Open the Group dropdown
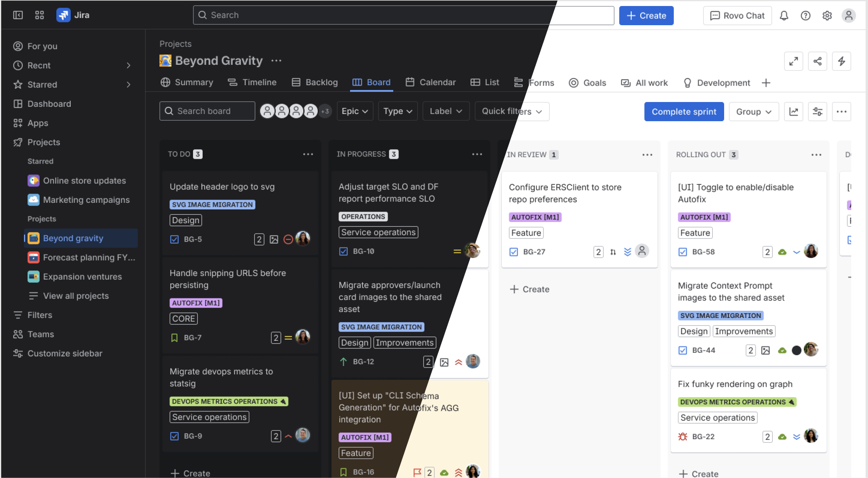The width and height of the screenshot is (868, 478). tap(753, 112)
